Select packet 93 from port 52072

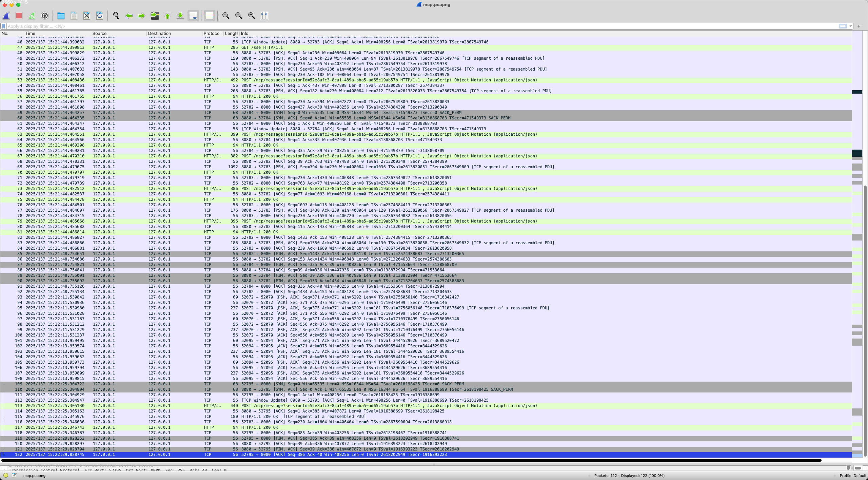coord(426,297)
